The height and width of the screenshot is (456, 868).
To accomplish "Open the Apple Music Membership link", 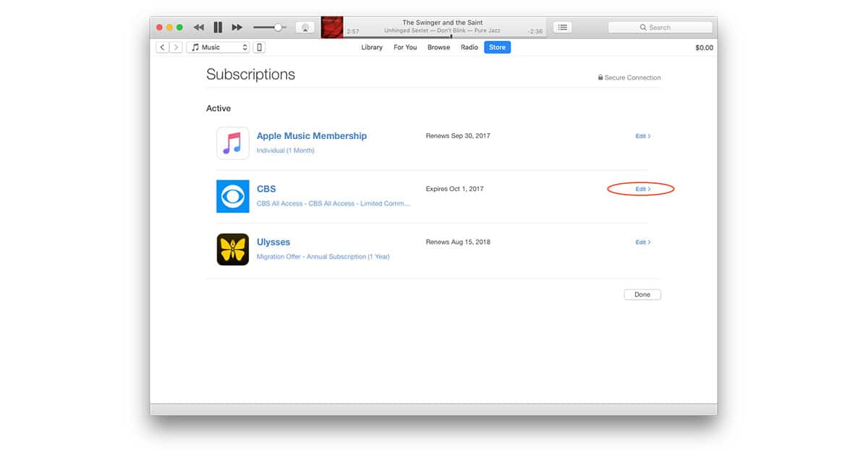I will pyautogui.click(x=312, y=136).
